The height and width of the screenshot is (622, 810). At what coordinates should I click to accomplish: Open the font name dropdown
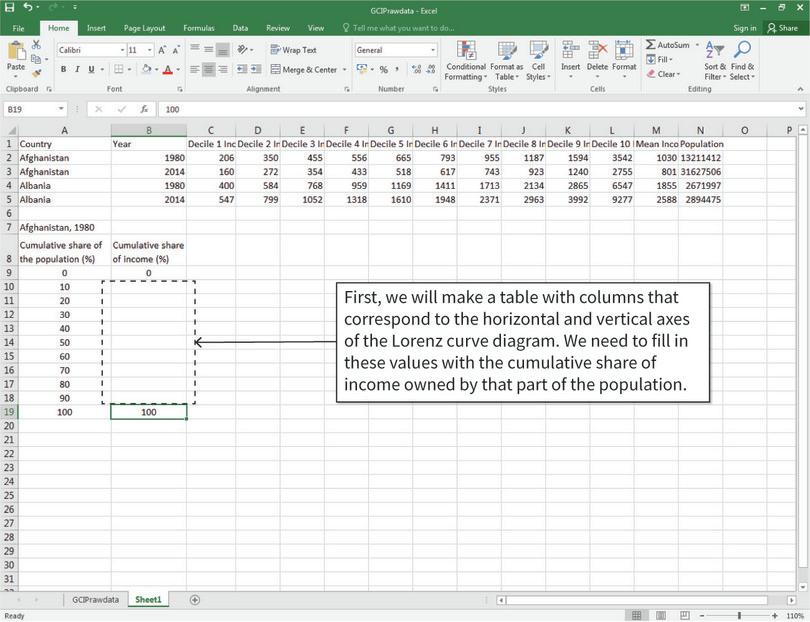[x=90, y=48]
